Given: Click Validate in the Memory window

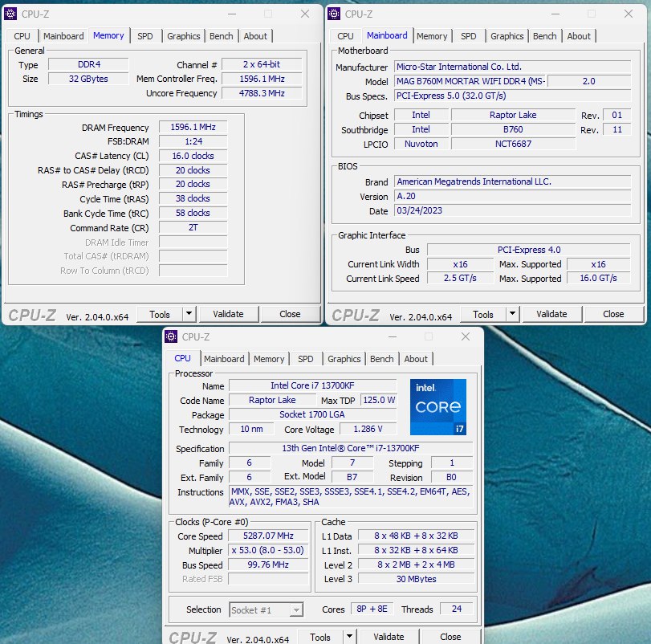Looking at the screenshot, I should click(228, 314).
